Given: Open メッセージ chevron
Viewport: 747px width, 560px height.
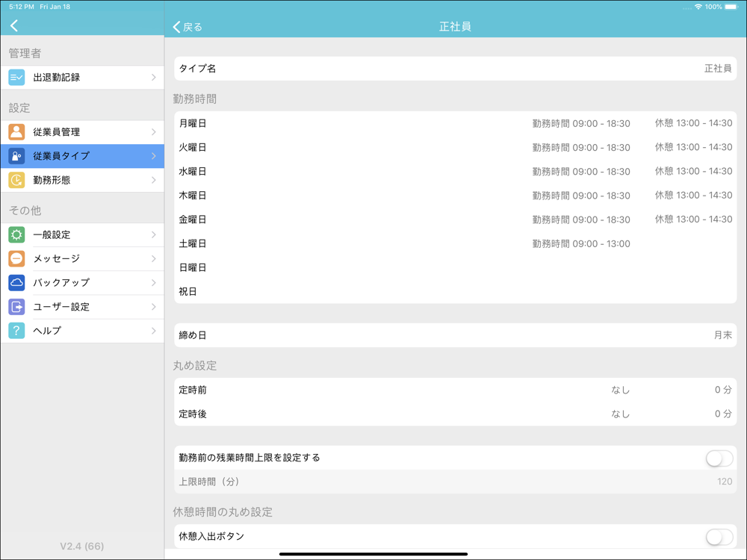Looking at the screenshot, I should tap(153, 258).
